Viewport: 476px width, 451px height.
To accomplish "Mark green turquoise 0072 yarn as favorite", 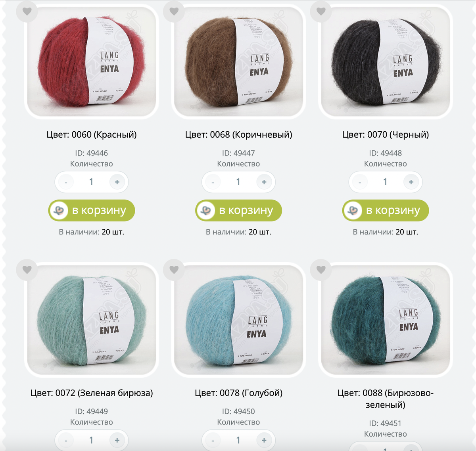I will click(x=27, y=270).
